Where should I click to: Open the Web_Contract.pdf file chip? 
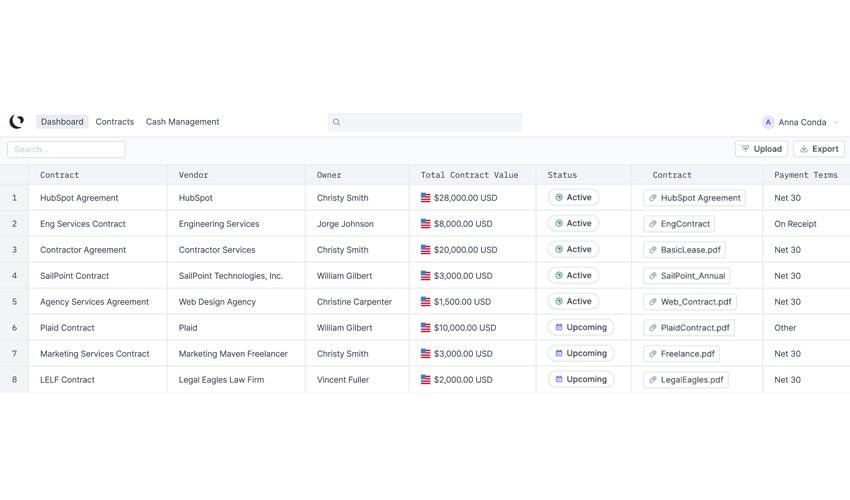[x=690, y=302]
